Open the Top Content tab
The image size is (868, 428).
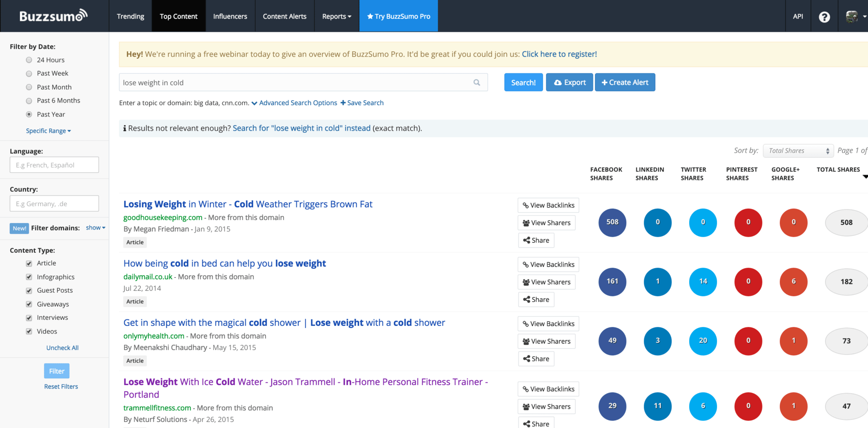[178, 16]
